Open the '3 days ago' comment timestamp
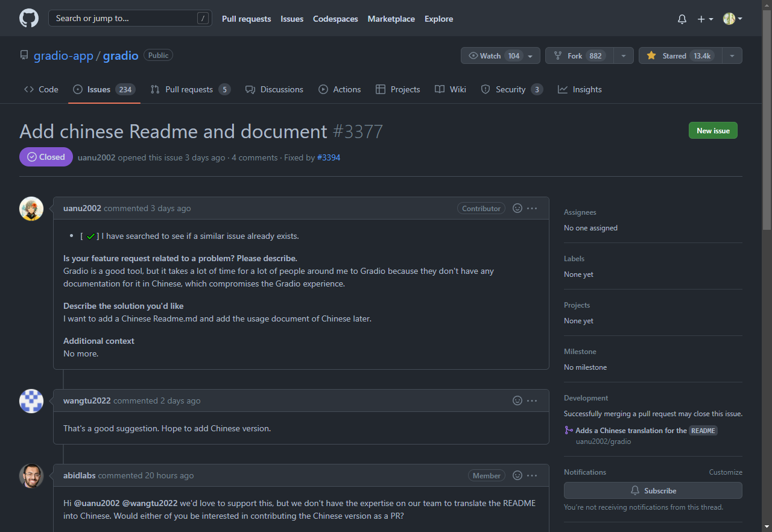The width and height of the screenshot is (772, 532). coord(171,208)
